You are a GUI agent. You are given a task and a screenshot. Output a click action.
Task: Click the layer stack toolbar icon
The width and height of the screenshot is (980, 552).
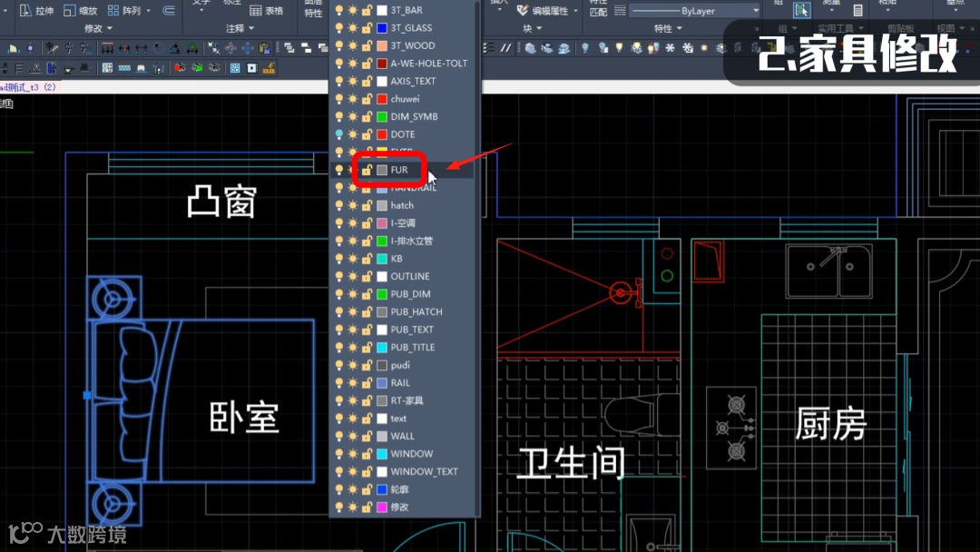530,47
